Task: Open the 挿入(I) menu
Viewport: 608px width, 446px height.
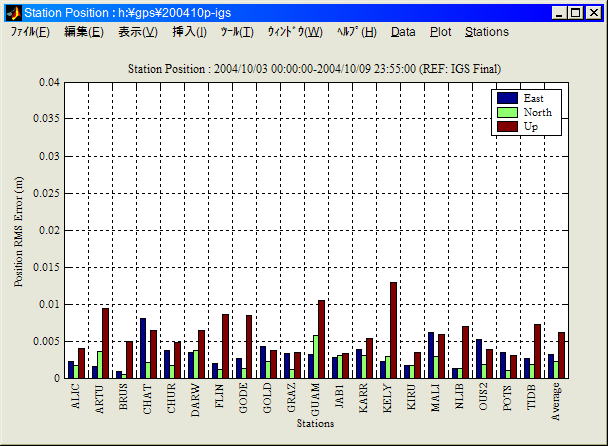Action: pyautogui.click(x=189, y=32)
